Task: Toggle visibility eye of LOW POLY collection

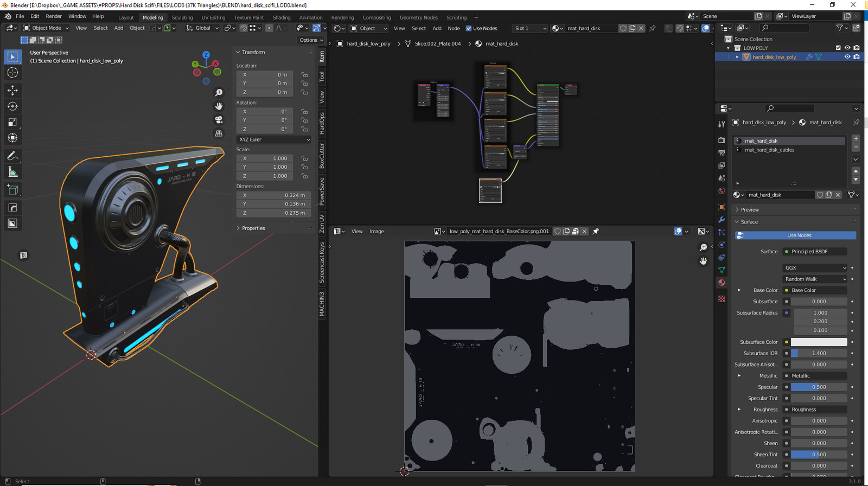Action: (847, 48)
